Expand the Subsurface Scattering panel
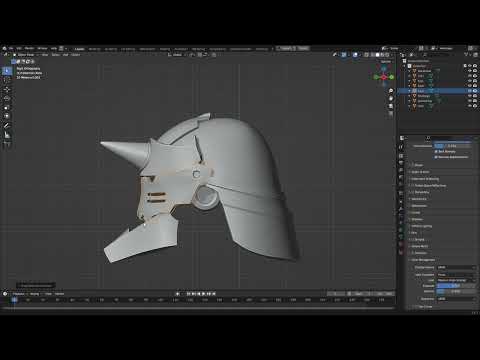Image resolution: width=480 pixels, height=360 pixels. (x=425, y=179)
